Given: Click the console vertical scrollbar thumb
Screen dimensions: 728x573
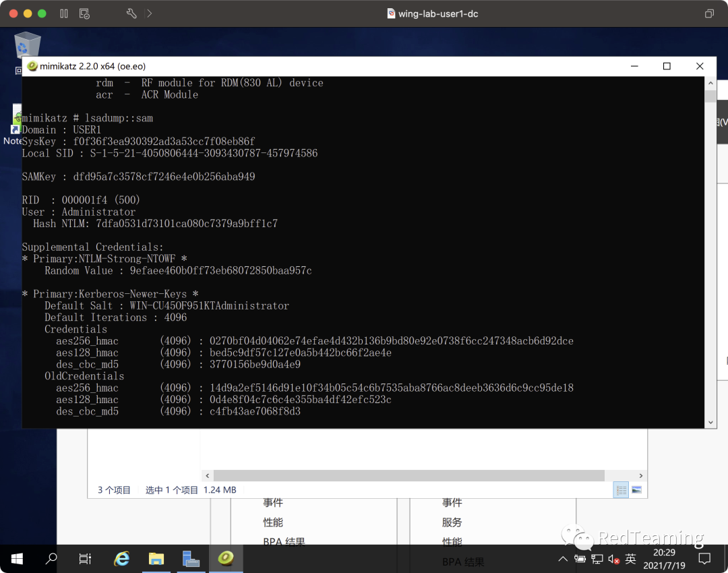Looking at the screenshot, I should [710, 96].
